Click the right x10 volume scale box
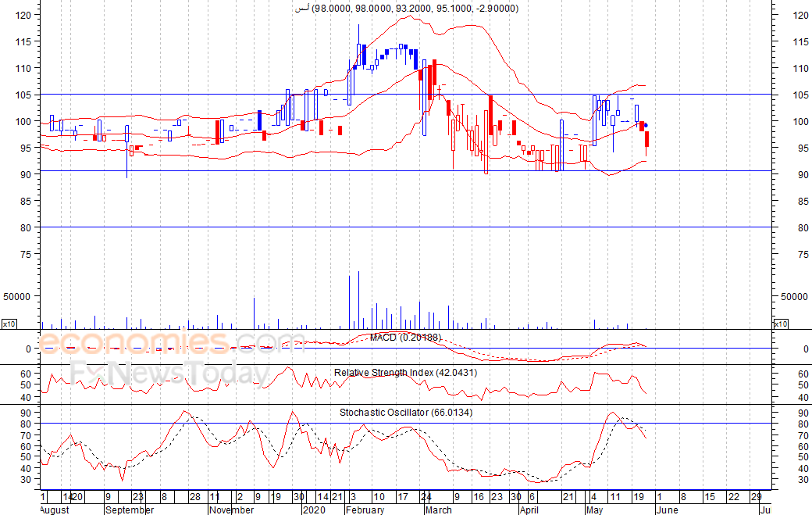This screenshot has width=812, height=515. [780, 324]
